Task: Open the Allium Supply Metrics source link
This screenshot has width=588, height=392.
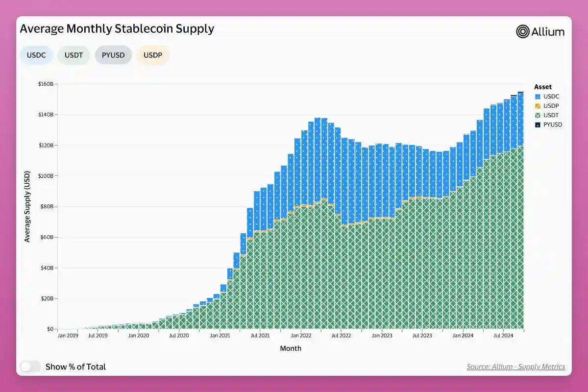Action: point(515,367)
